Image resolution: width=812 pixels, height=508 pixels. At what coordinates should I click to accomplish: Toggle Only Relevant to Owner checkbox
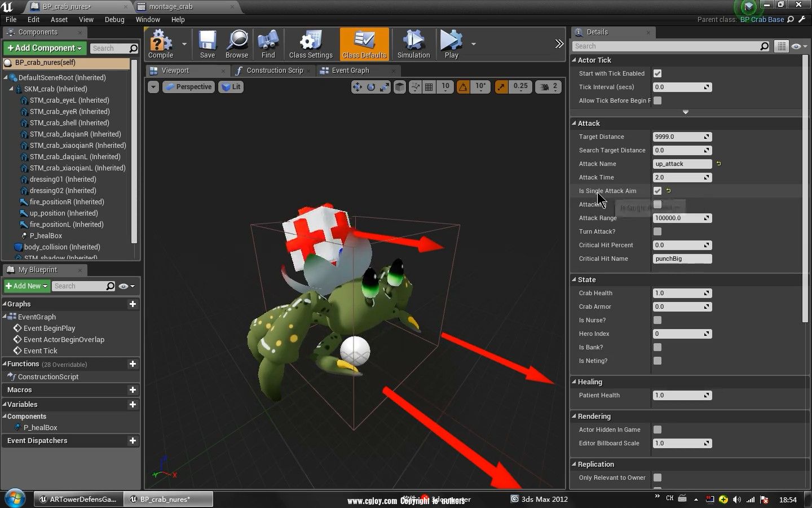[x=657, y=478]
